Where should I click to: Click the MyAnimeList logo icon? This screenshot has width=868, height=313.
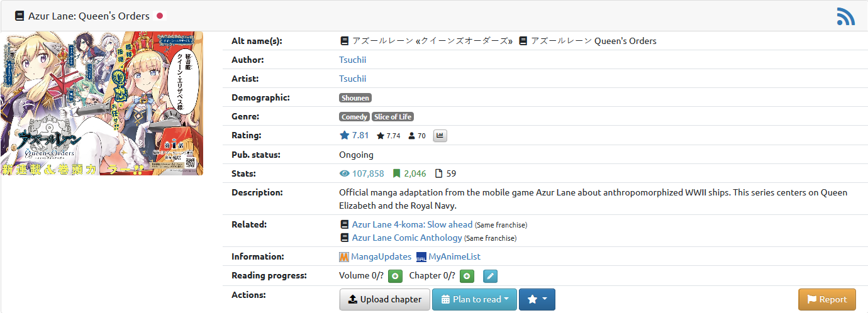pyautogui.click(x=421, y=257)
